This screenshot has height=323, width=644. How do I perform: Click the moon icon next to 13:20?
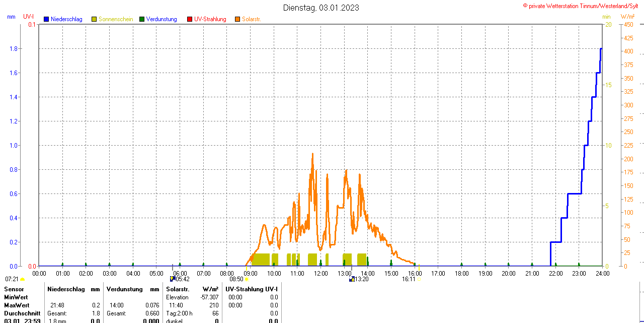tap(352, 279)
